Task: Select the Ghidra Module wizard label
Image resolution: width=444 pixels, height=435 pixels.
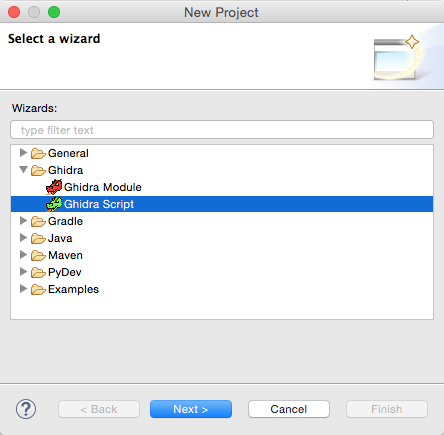Action: click(x=103, y=187)
